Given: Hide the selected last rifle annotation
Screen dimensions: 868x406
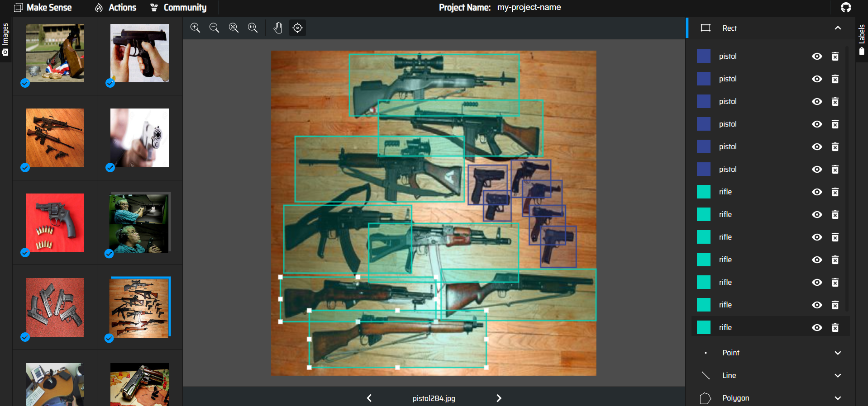Looking at the screenshot, I should 817,328.
